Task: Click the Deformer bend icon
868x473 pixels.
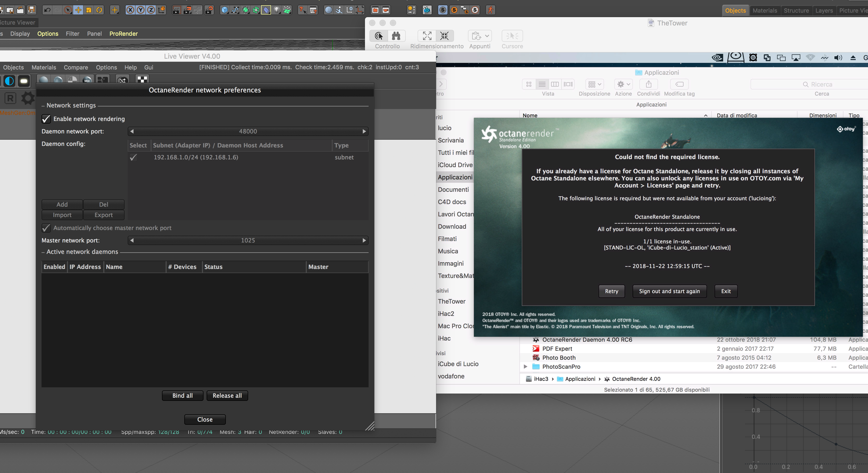Action: click(x=266, y=10)
